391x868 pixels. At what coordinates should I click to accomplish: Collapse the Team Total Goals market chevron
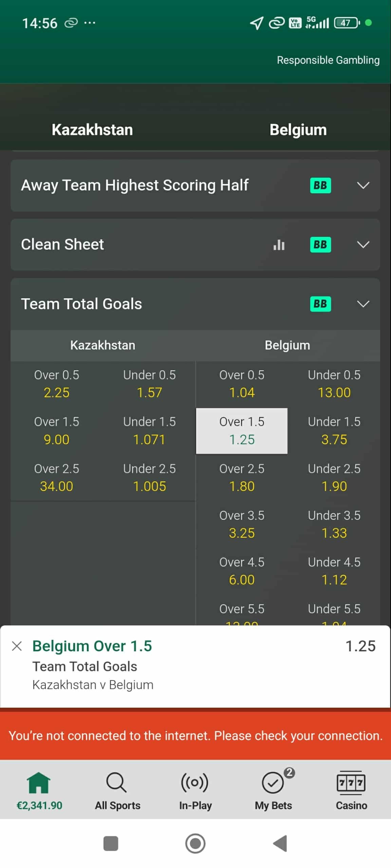click(x=363, y=304)
